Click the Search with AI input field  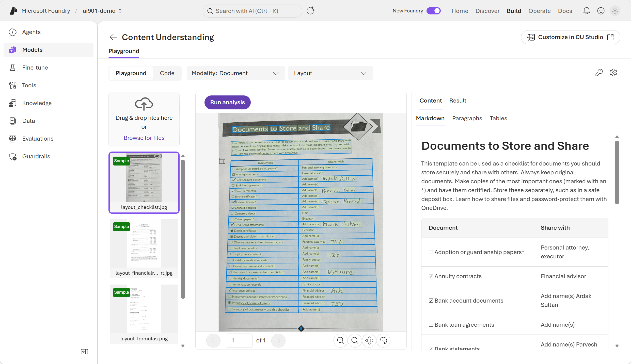point(252,11)
